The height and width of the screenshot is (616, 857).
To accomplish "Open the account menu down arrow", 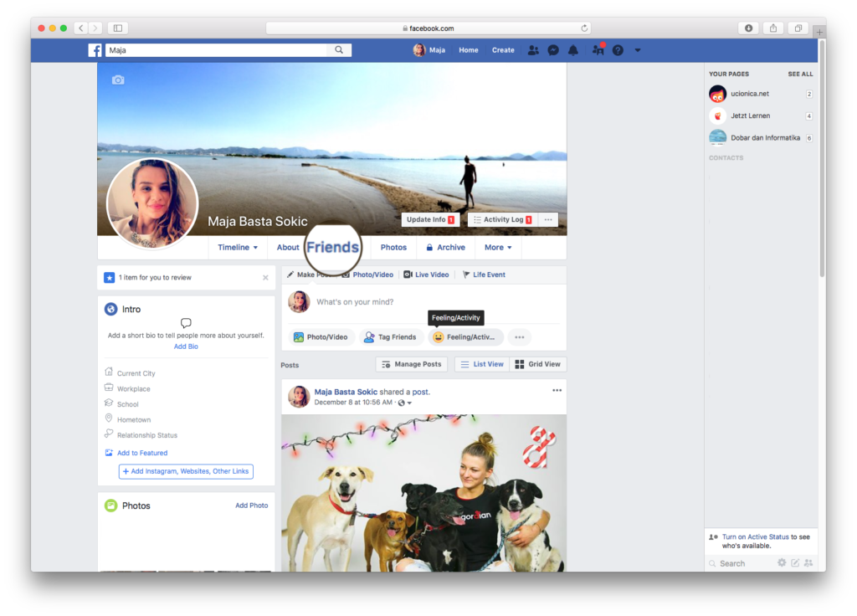I will (638, 50).
